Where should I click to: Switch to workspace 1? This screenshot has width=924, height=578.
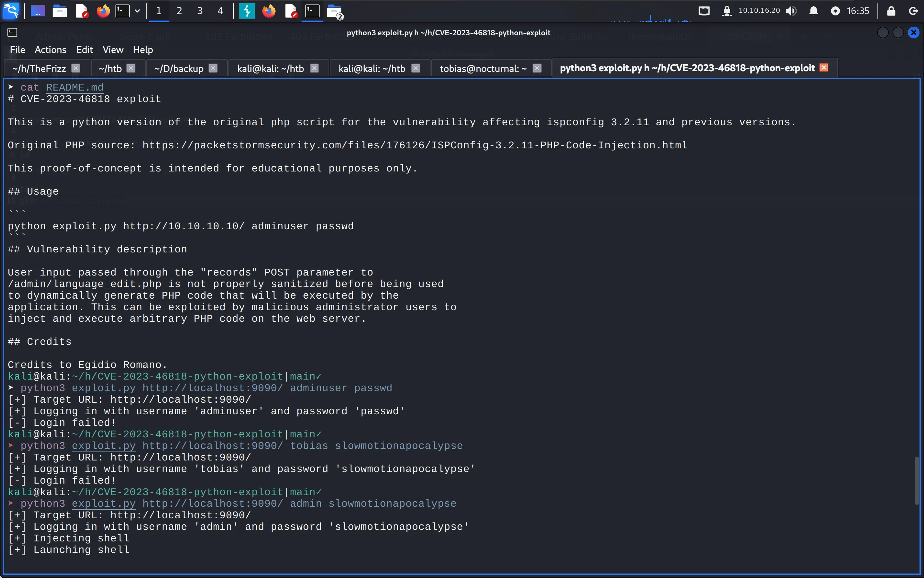point(159,11)
